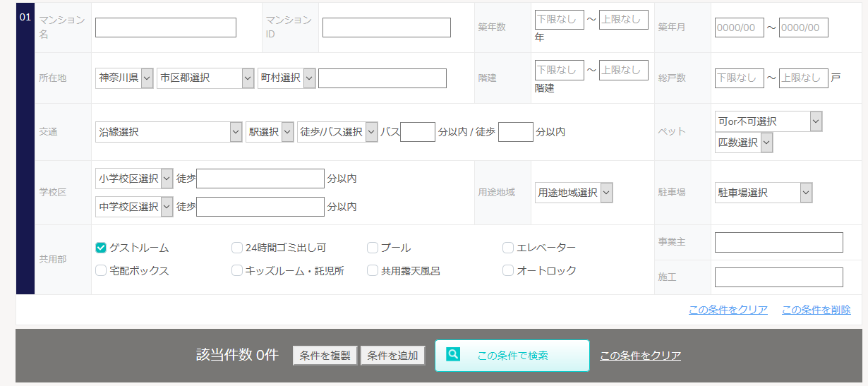Viewport: 868px width, 386px height.
Task: Toggle the 共用露天風呂 checkbox
Action: pos(373,270)
